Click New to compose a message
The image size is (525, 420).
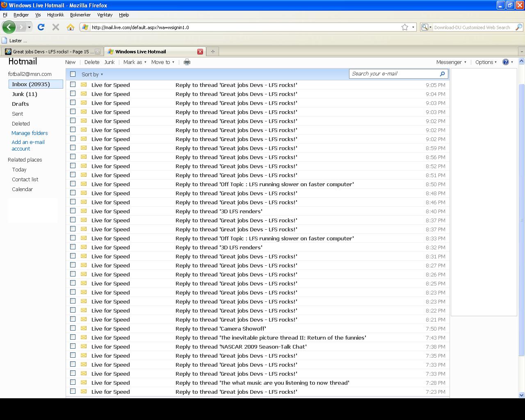click(x=70, y=62)
